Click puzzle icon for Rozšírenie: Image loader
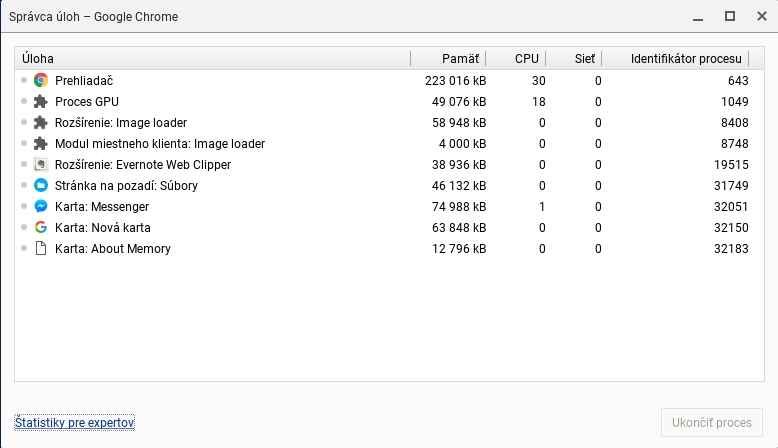The height and width of the screenshot is (448, 778). [x=41, y=123]
